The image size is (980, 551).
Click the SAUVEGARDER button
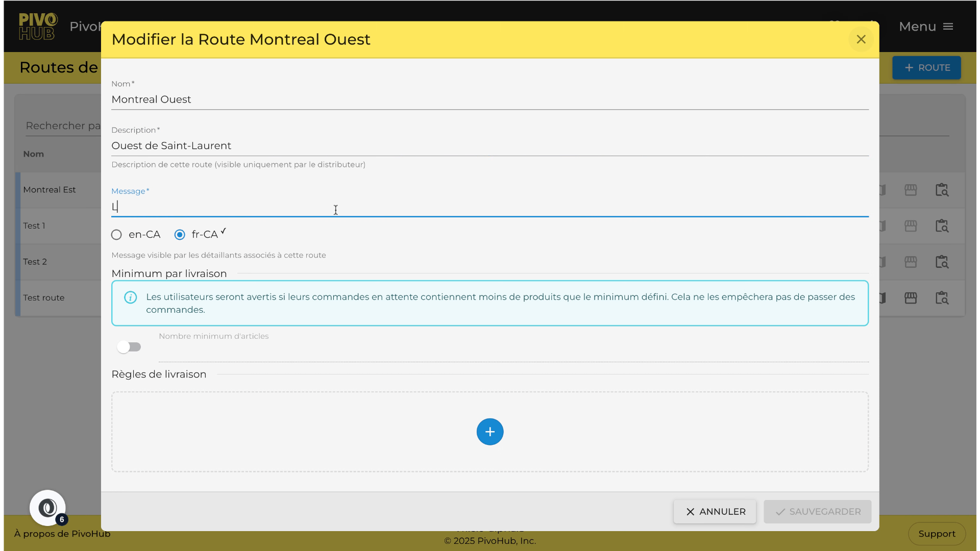pos(817,511)
